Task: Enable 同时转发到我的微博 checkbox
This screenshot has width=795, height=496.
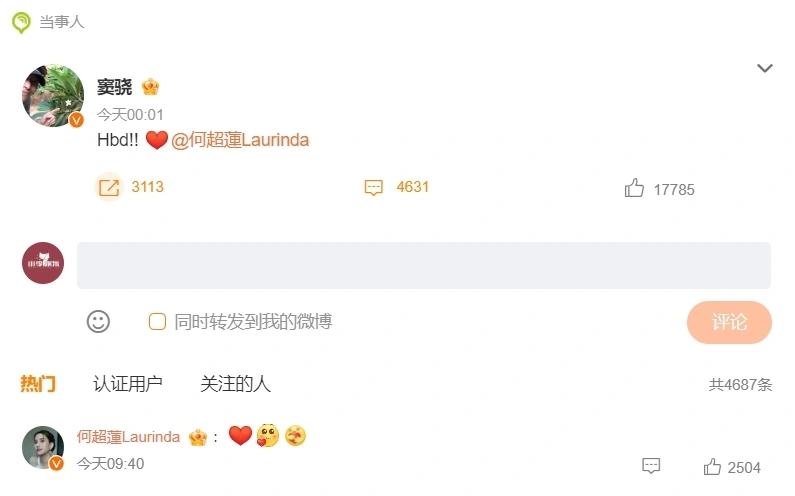Action: coord(157,322)
